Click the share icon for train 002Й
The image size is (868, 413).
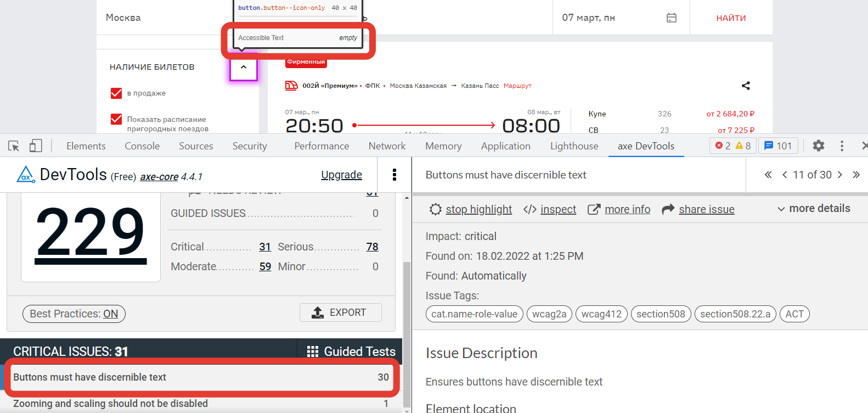point(746,86)
